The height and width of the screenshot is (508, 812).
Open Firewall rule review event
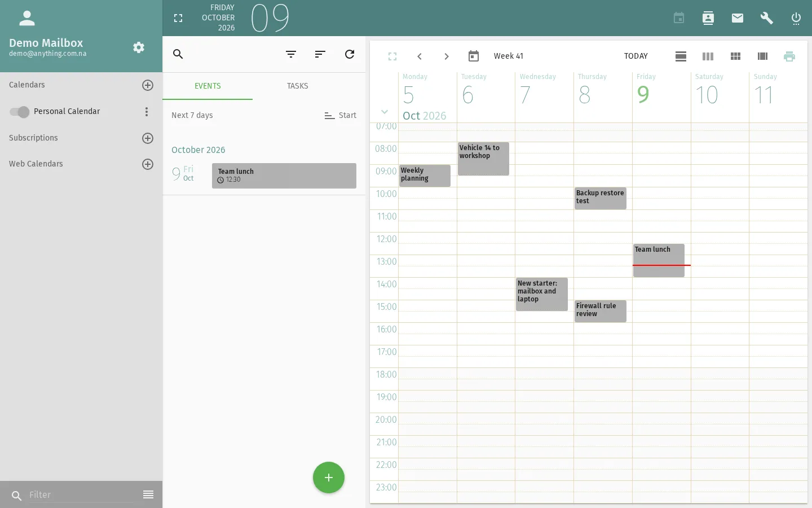(601, 311)
